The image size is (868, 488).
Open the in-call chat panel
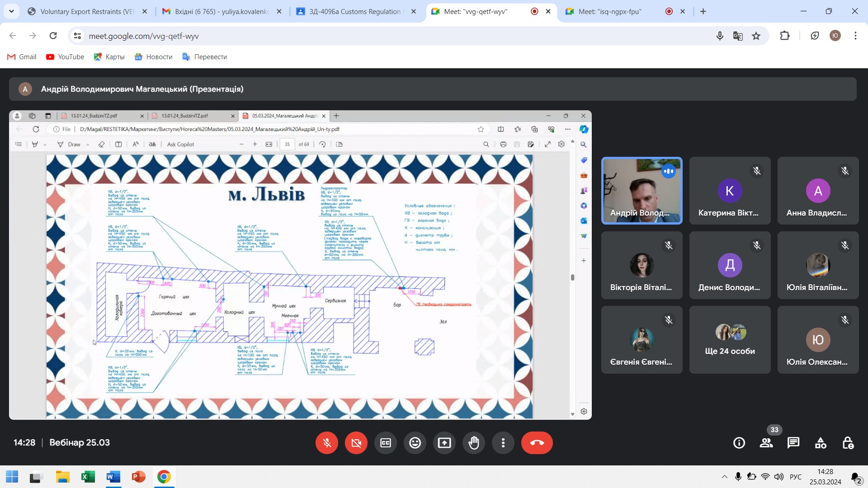(793, 443)
